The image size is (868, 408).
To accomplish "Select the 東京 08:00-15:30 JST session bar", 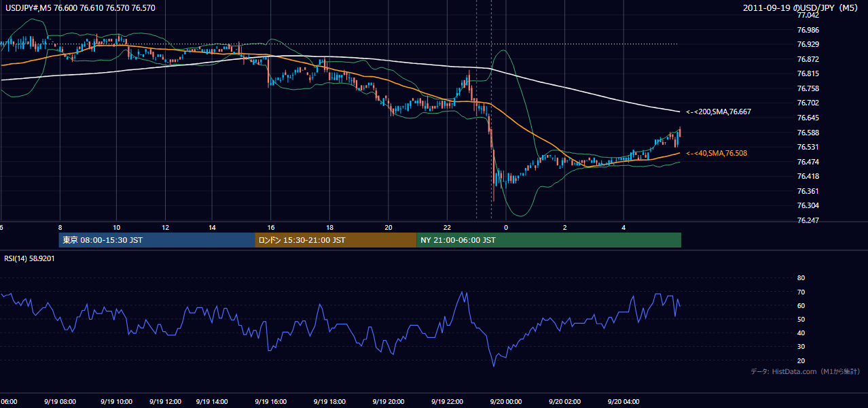I will pos(156,240).
